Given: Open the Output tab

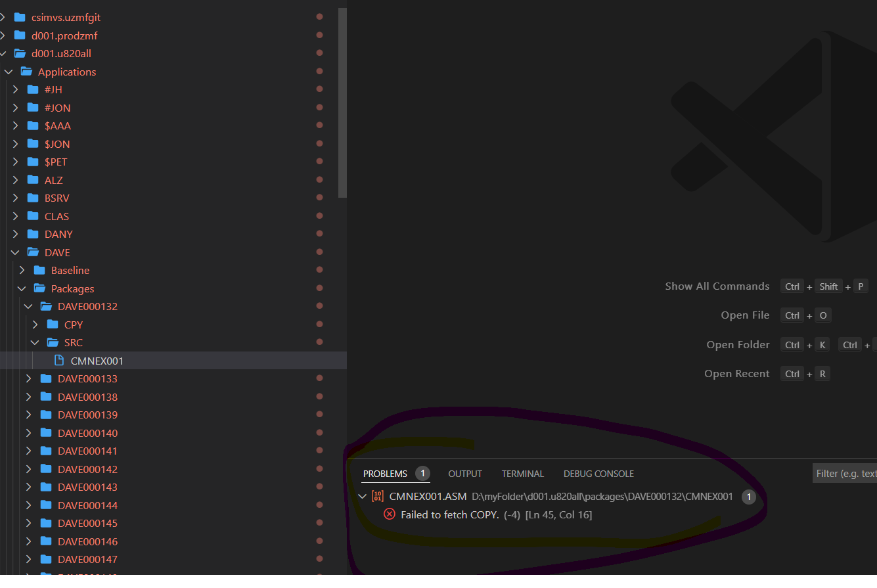Looking at the screenshot, I should pos(464,473).
